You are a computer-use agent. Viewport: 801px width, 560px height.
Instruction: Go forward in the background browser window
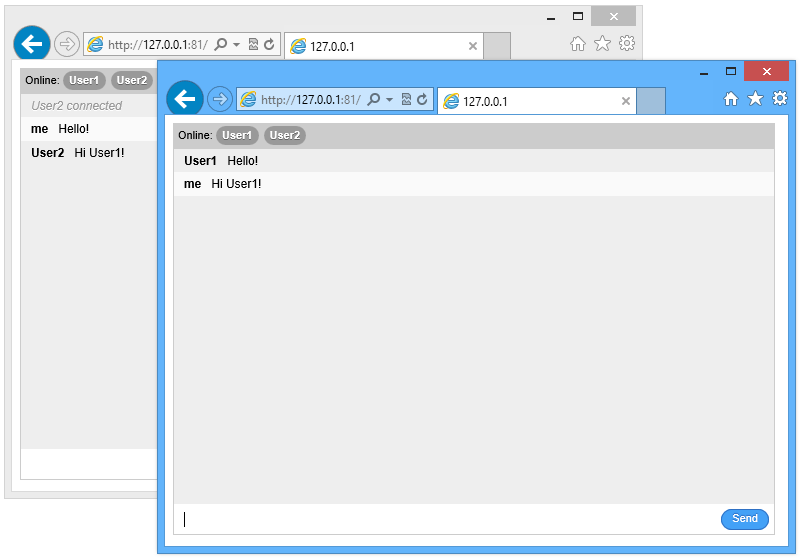tap(67, 44)
